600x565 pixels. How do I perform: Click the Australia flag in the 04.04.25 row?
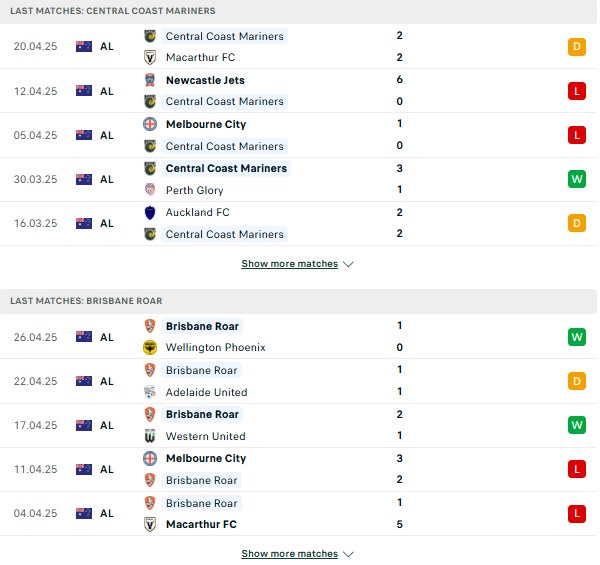pyautogui.click(x=84, y=513)
